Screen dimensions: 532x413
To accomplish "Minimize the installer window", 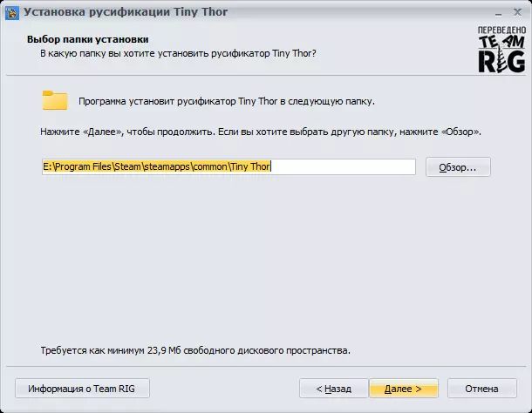I will 476,11.
